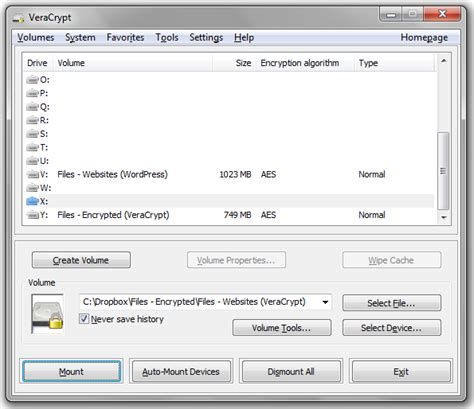474x409 pixels.
Task: Open Volume Tools button
Action: (x=282, y=328)
